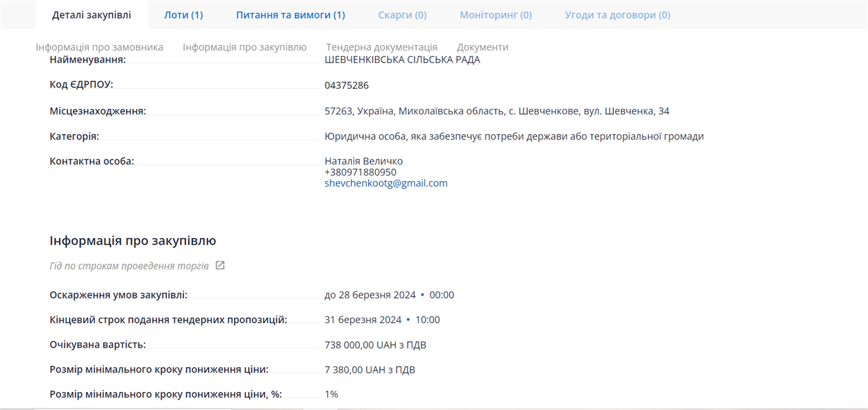Jump to Інформація про замовника section
Viewport: 868px width, 410px height.
[x=99, y=47]
